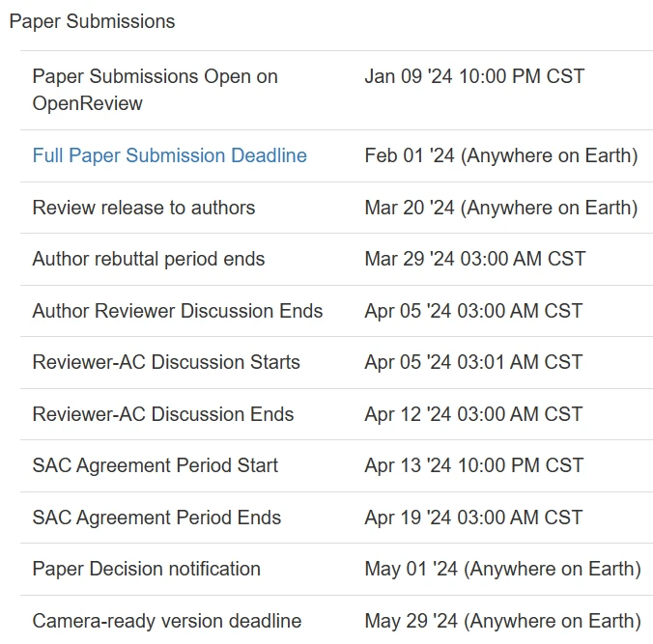Viewport: 653px width, 644px height.
Task: Select the Paper Submissions Open on OpenReview label
Action: tap(155, 90)
